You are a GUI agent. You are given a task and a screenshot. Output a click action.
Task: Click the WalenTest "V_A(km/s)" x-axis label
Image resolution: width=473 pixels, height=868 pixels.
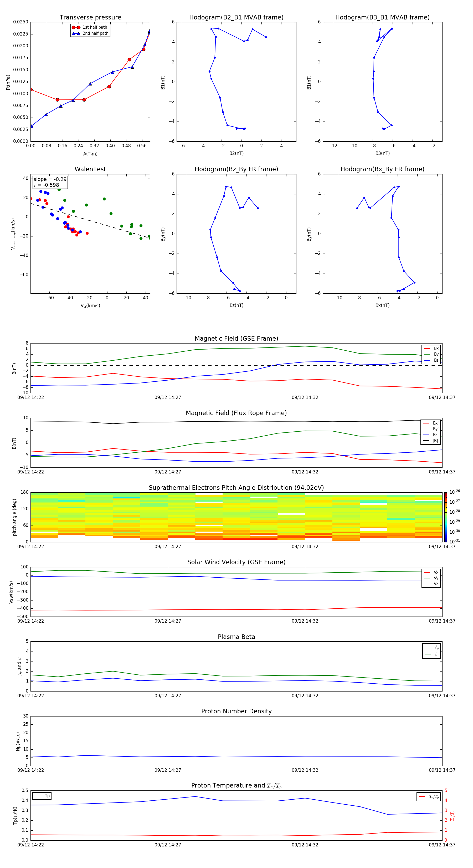[90, 306]
